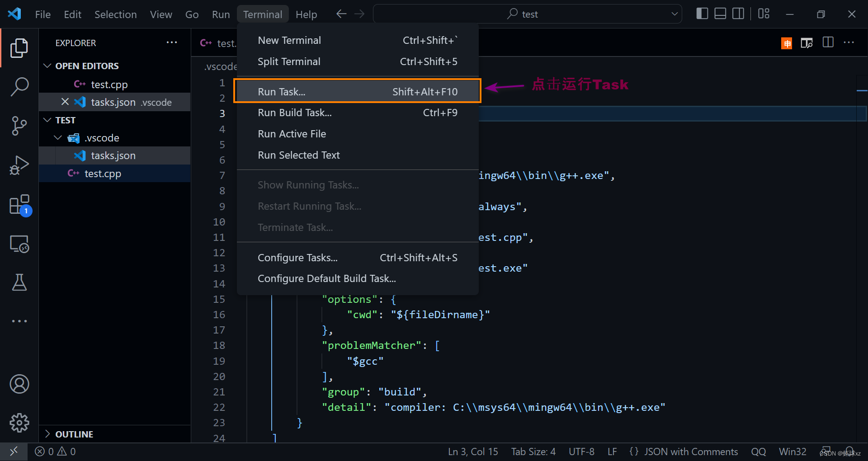Viewport: 868px width, 461px height.
Task: Open remote window indicator in status bar
Action: [14, 452]
